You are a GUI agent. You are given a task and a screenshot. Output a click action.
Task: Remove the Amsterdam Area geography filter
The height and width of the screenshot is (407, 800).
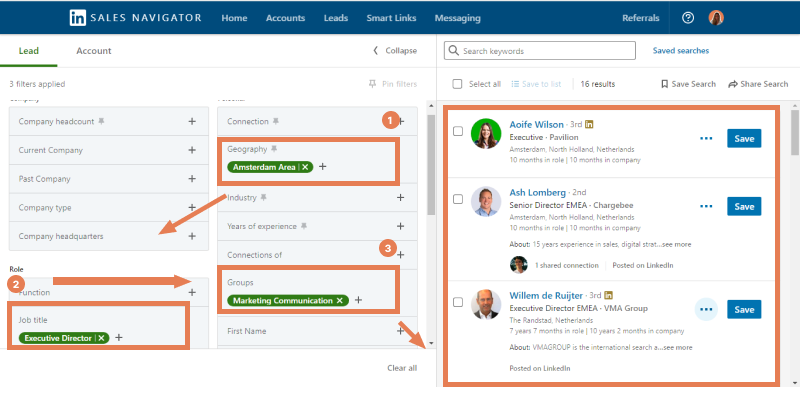click(x=305, y=167)
